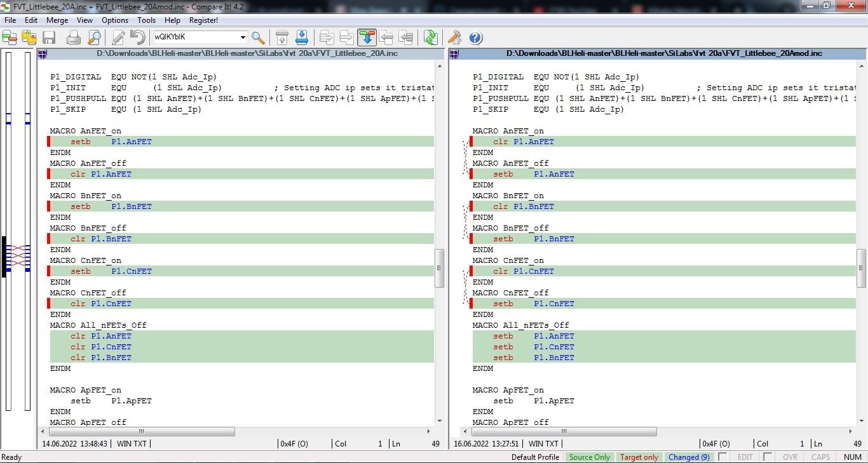Click the green Refresh comparison icon

(431, 37)
